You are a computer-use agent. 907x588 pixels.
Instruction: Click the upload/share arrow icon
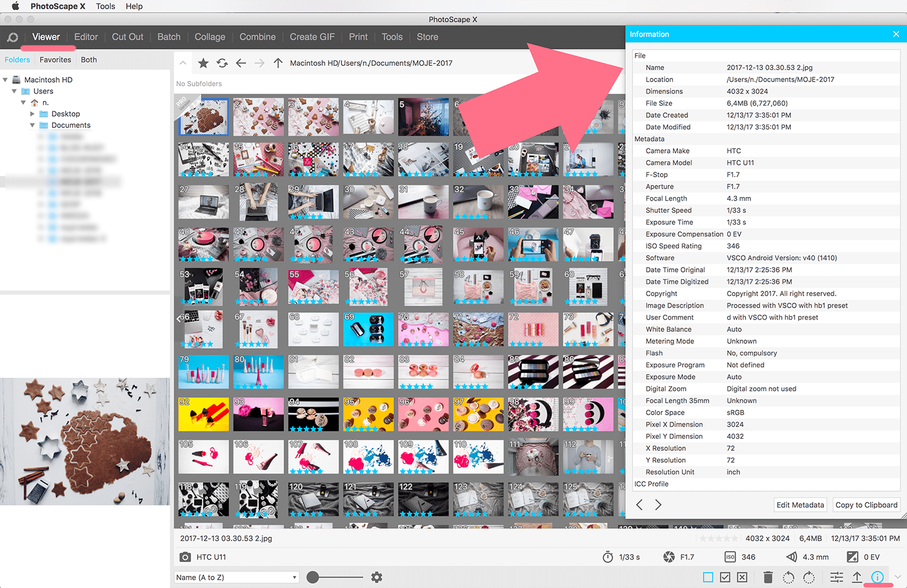pos(857,577)
